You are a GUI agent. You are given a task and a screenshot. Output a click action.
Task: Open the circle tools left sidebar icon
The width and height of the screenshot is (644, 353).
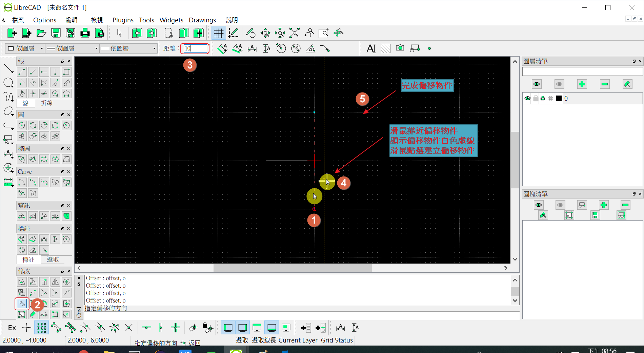tap(8, 83)
